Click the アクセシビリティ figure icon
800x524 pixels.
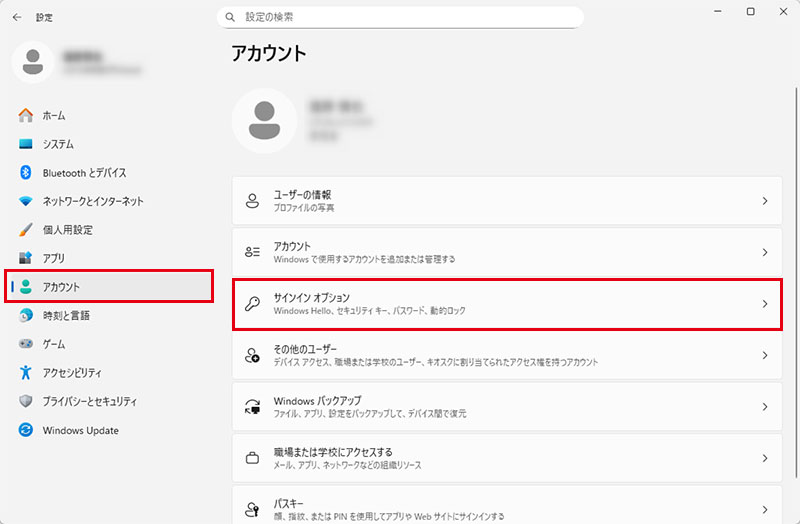(26, 372)
